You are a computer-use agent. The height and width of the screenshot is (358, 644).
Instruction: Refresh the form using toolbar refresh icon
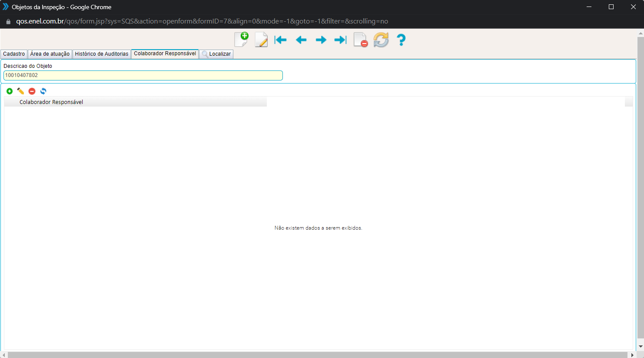(x=381, y=40)
